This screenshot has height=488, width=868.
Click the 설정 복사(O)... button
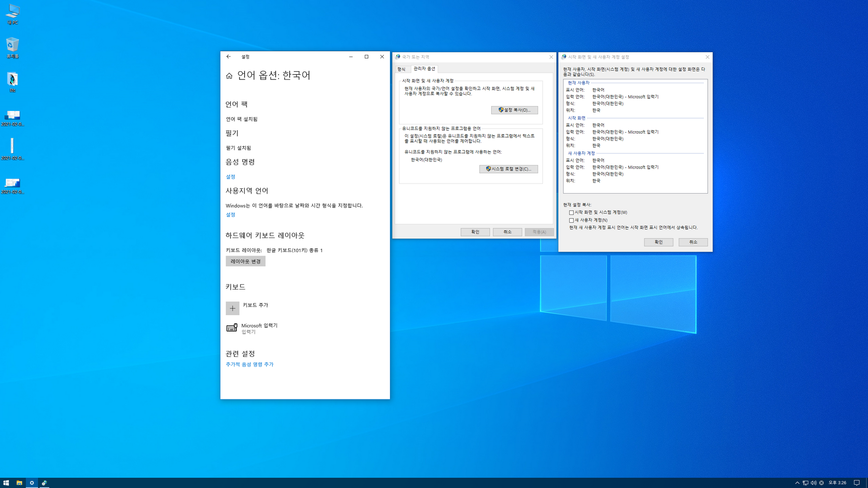coord(514,110)
